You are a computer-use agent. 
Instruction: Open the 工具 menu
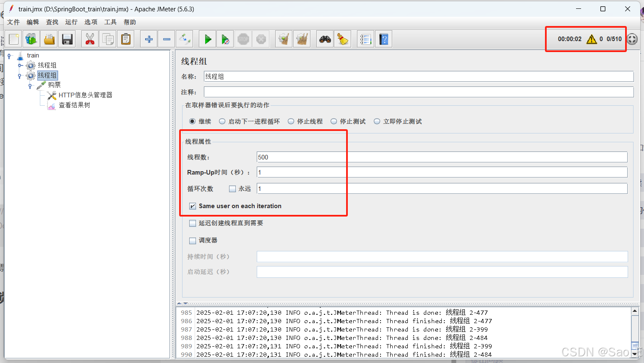110,22
